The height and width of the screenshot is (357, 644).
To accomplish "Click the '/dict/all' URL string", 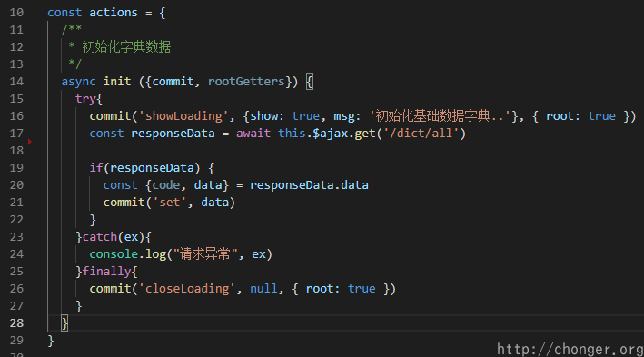I will pyautogui.click(x=421, y=134).
